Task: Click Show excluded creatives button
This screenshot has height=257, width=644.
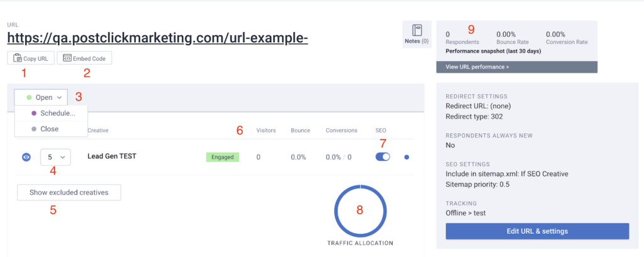Action: coord(69,192)
